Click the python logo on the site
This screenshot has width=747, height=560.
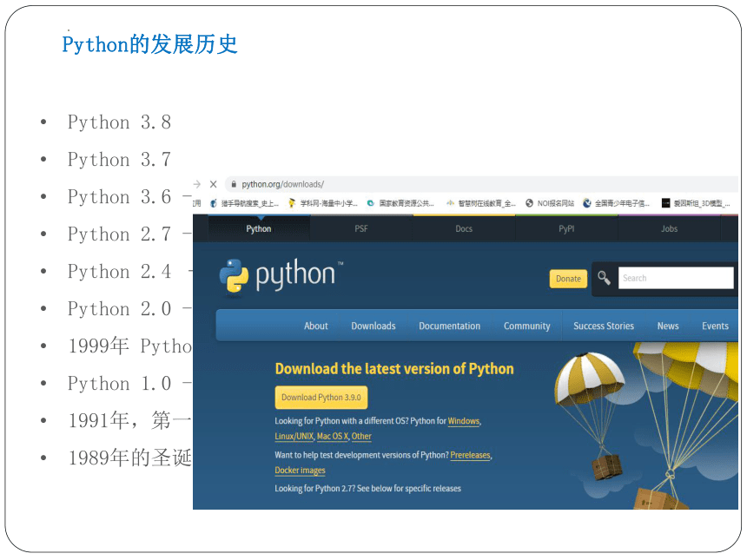(281, 276)
